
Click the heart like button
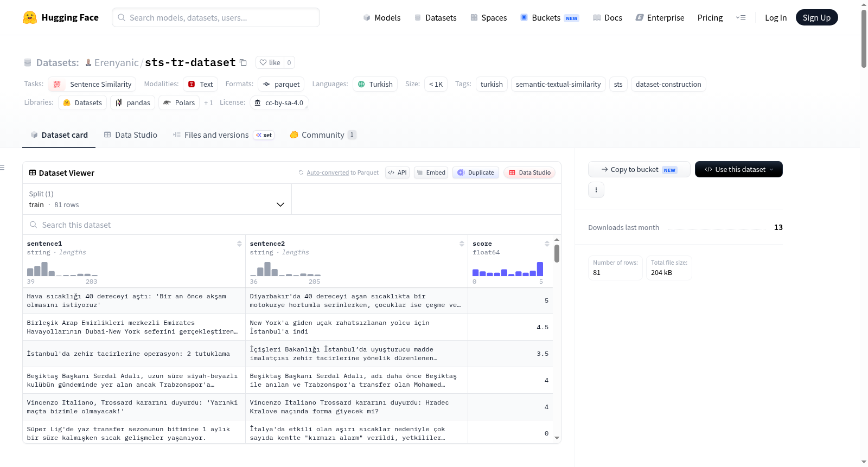tap(270, 62)
